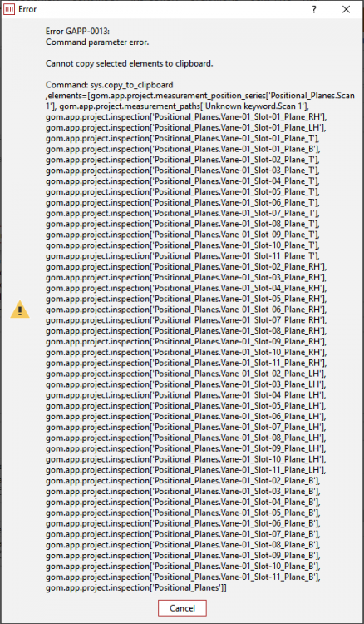
Task: Open help via the question mark button
Action: click(x=314, y=9)
